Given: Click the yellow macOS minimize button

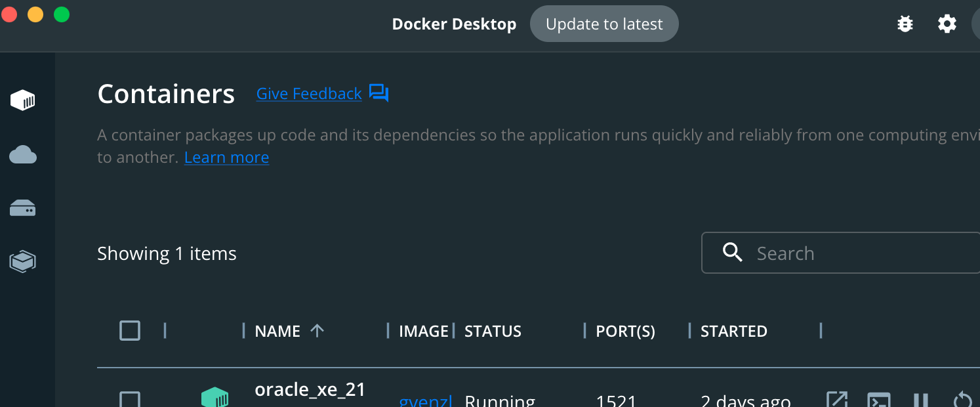Looking at the screenshot, I should (x=35, y=14).
